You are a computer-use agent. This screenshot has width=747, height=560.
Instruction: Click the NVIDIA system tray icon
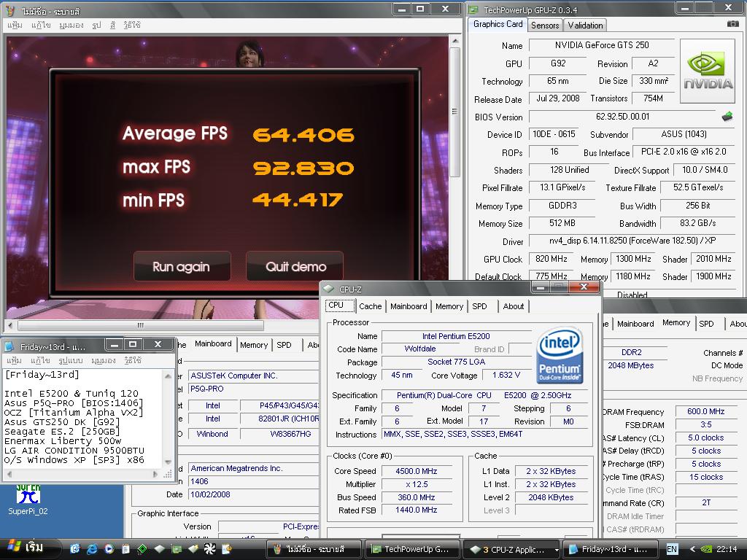point(707,550)
